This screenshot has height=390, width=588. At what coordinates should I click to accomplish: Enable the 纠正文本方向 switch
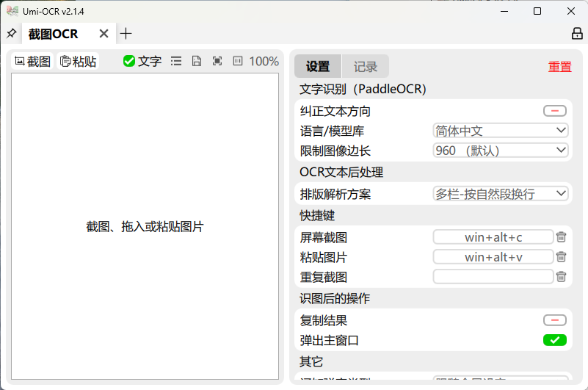tap(554, 111)
